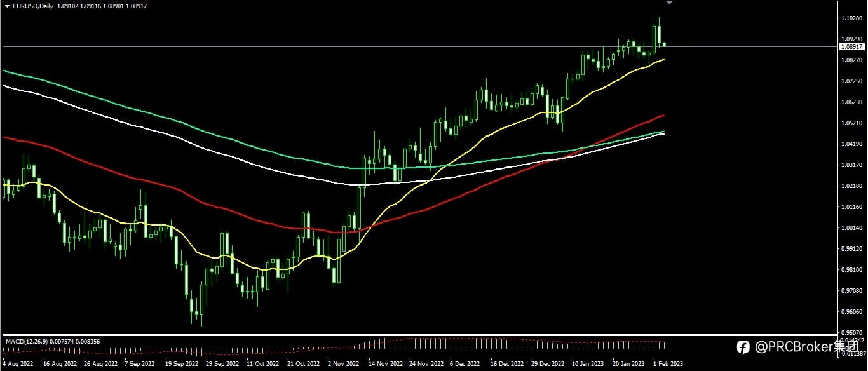Click price axis level 0.98100
Viewport: 868px width, 371px height.
click(851, 269)
